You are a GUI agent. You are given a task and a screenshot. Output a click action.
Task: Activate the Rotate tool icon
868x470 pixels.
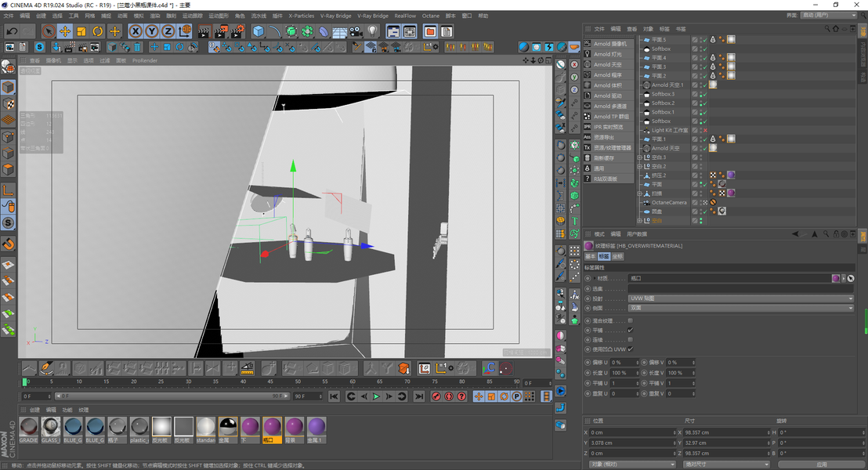click(x=97, y=31)
